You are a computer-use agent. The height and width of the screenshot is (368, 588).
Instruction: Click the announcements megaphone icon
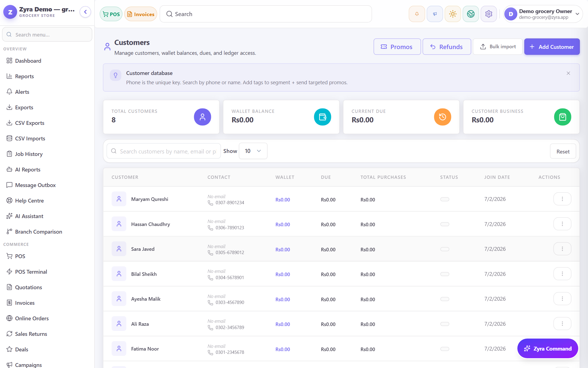(x=435, y=14)
